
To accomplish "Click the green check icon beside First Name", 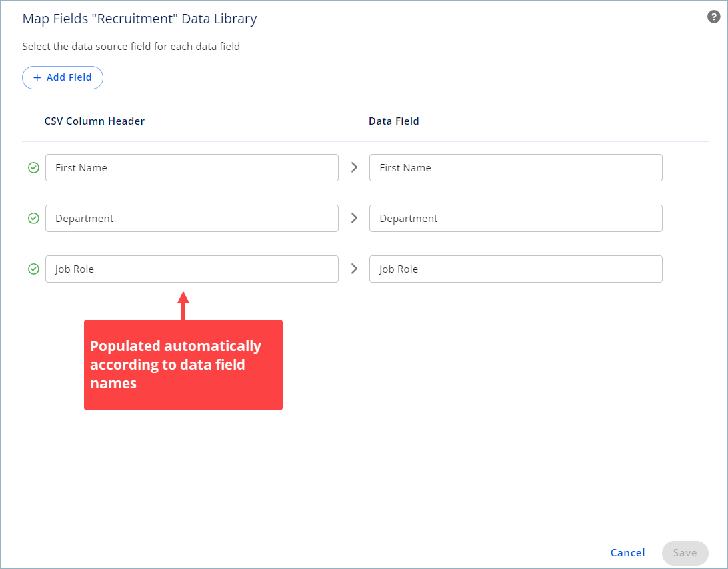I will pyautogui.click(x=33, y=168).
